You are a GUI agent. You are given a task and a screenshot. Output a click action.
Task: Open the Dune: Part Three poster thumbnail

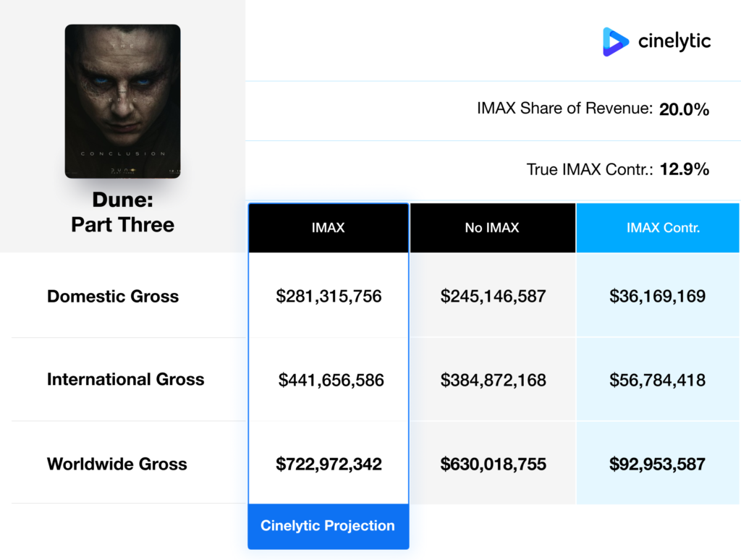pos(122,101)
